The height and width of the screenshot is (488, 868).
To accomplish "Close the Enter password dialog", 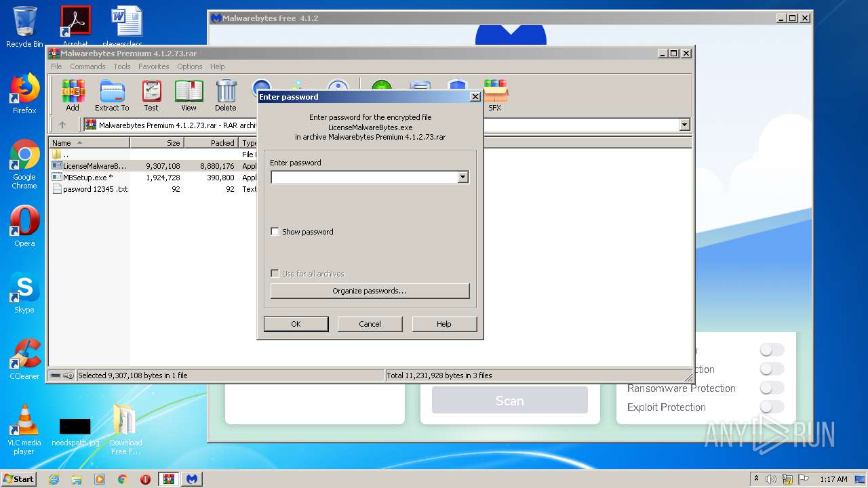I will (x=475, y=97).
